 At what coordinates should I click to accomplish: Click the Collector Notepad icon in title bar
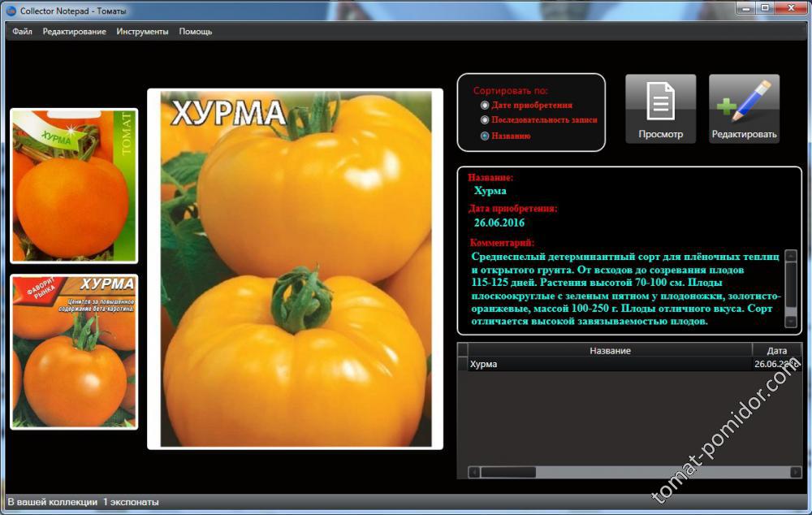[x=11, y=10]
